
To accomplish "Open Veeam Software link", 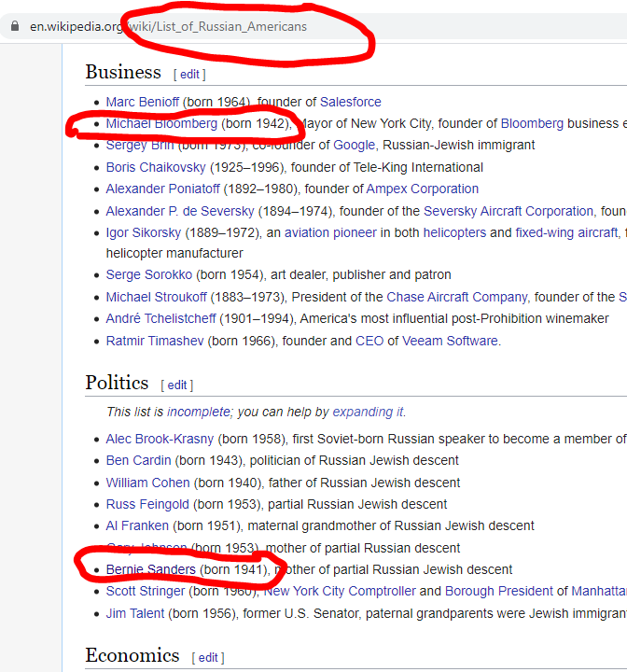I will pos(450,341).
